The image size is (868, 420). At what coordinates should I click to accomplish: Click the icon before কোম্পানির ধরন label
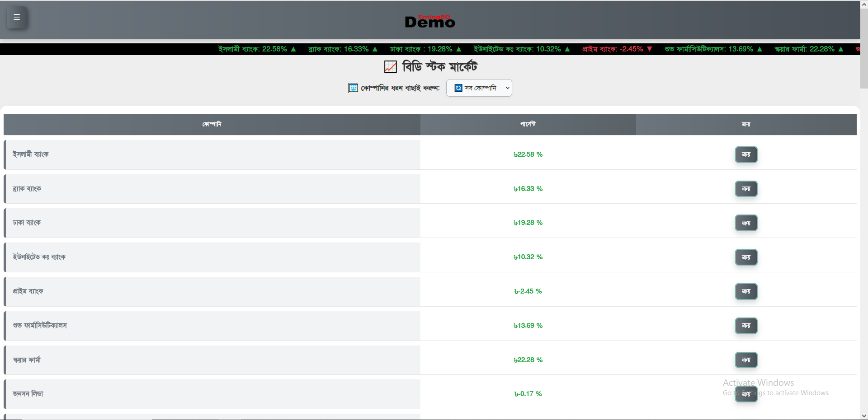(x=353, y=88)
